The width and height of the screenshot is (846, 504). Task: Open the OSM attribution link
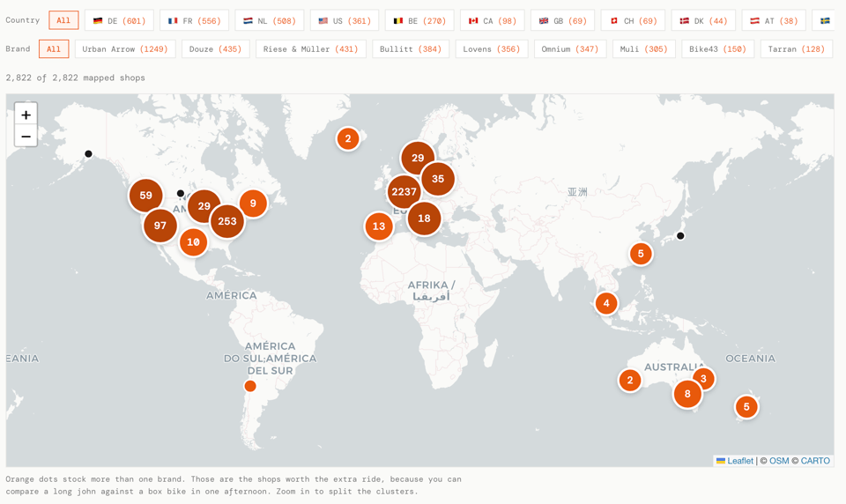pyautogui.click(x=778, y=461)
